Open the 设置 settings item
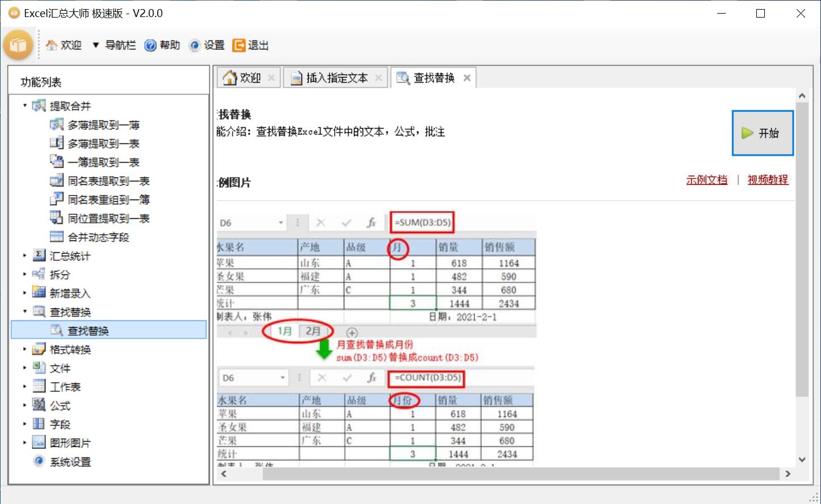This screenshot has height=504, width=821. pos(207,45)
